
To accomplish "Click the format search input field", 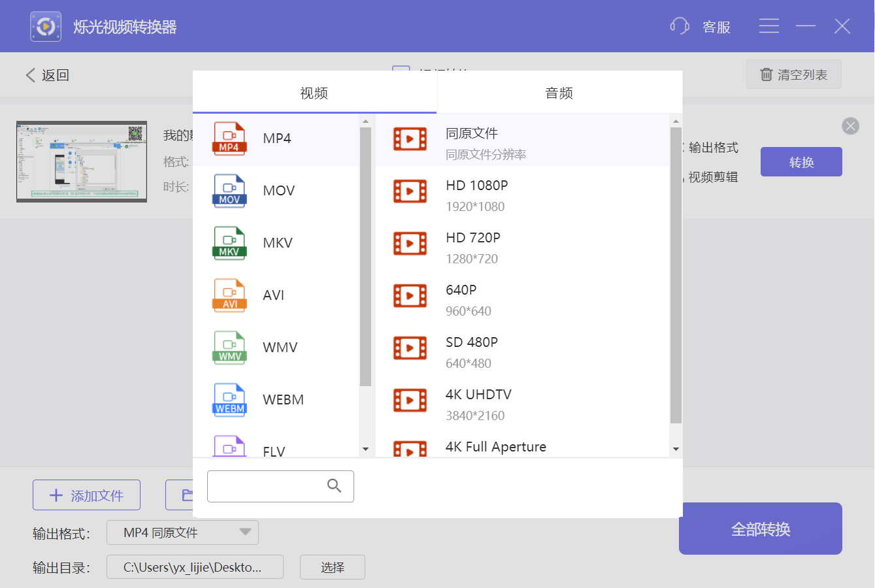I will click(x=280, y=486).
